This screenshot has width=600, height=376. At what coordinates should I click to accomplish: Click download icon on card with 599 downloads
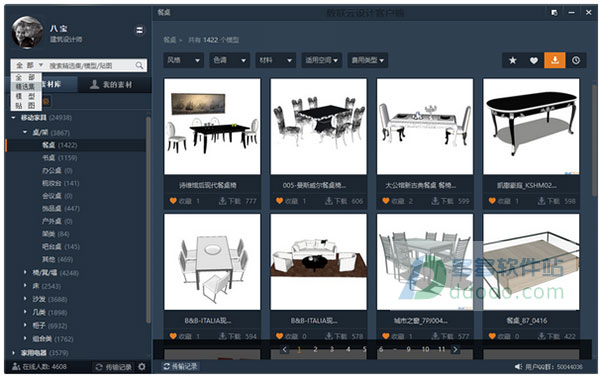[435, 201]
